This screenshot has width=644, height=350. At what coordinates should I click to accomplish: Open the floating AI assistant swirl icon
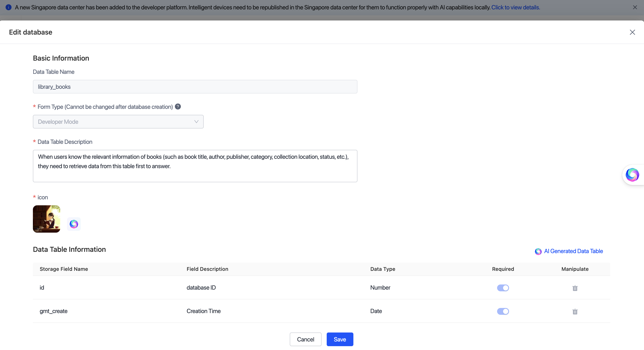tap(632, 175)
